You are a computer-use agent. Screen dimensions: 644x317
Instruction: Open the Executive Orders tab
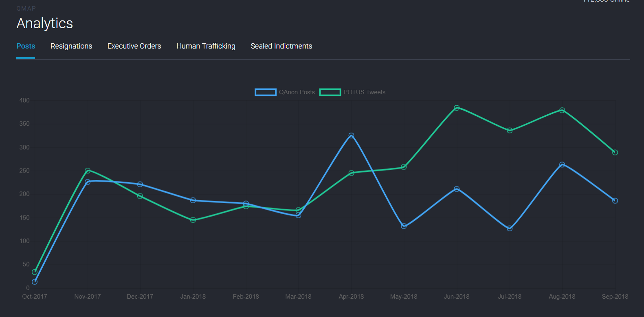tap(134, 46)
